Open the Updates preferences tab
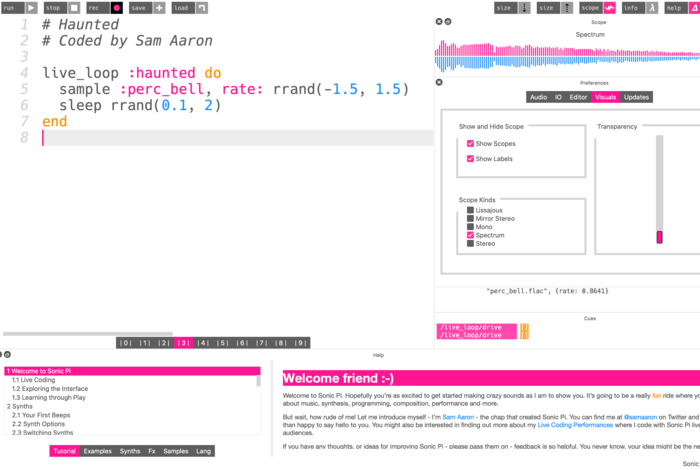Image resolution: width=700 pixels, height=470 pixels. click(x=636, y=97)
